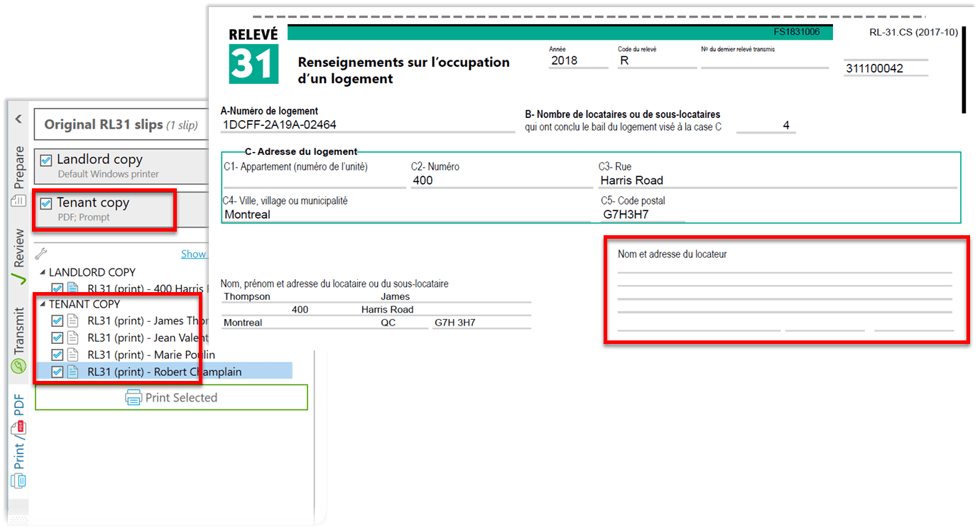Screen dimensions: 980x528
Task: Click the RELEVÉ 31 logo
Action: point(254,57)
